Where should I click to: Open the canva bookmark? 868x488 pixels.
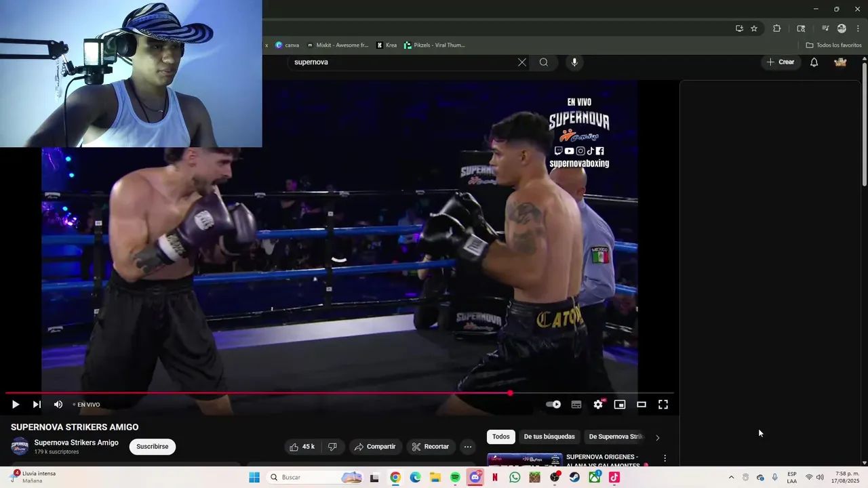pos(287,45)
